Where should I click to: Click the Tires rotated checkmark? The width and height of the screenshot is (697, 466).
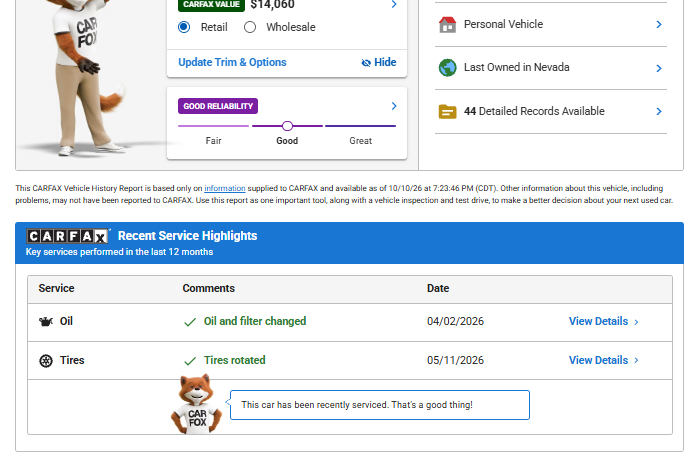click(190, 361)
